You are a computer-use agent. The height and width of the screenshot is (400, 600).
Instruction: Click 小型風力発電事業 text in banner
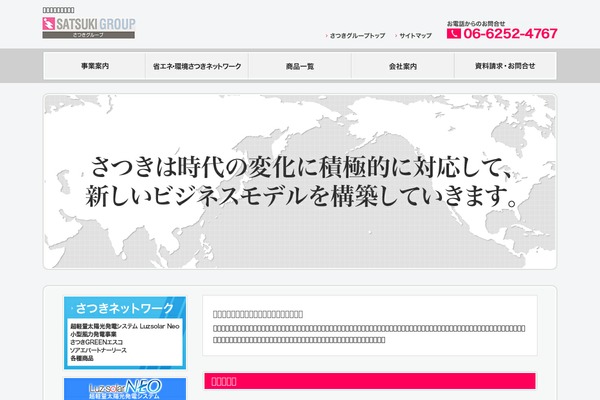(94, 334)
